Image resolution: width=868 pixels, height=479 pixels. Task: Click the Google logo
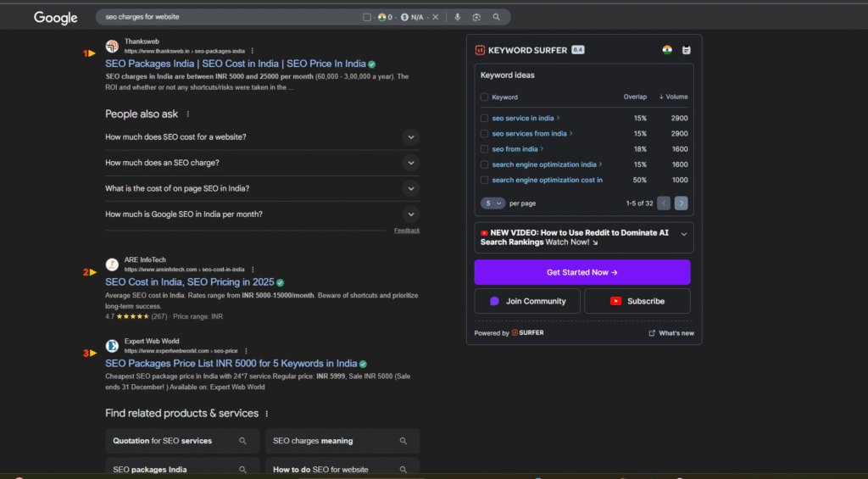coord(55,18)
